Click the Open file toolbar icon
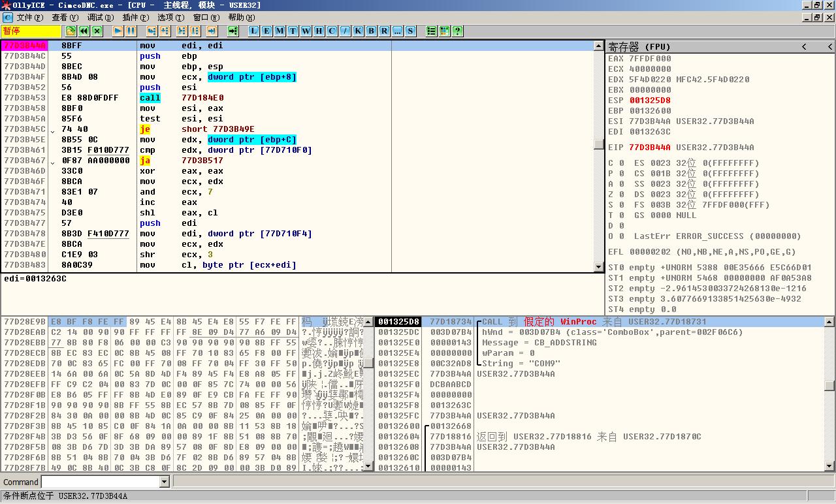Image resolution: width=836 pixels, height=504 pixels. tap(71, 31)
